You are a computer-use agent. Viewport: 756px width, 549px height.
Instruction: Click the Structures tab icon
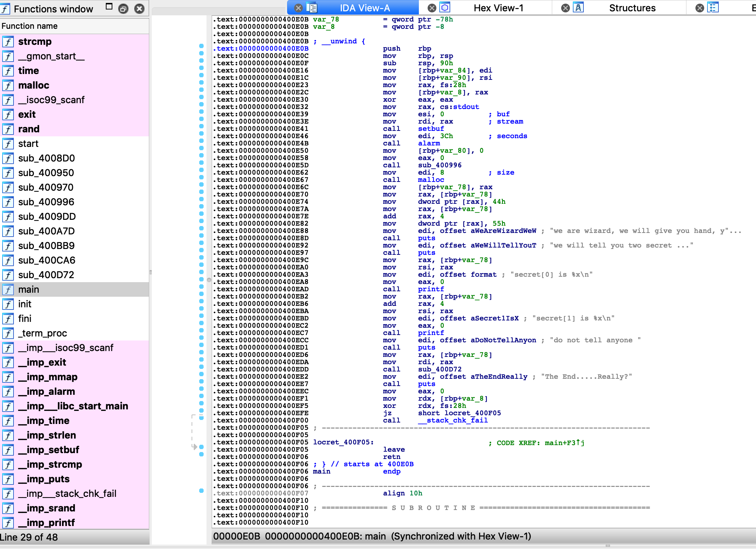pyautogui.click(x=578, y=8)
